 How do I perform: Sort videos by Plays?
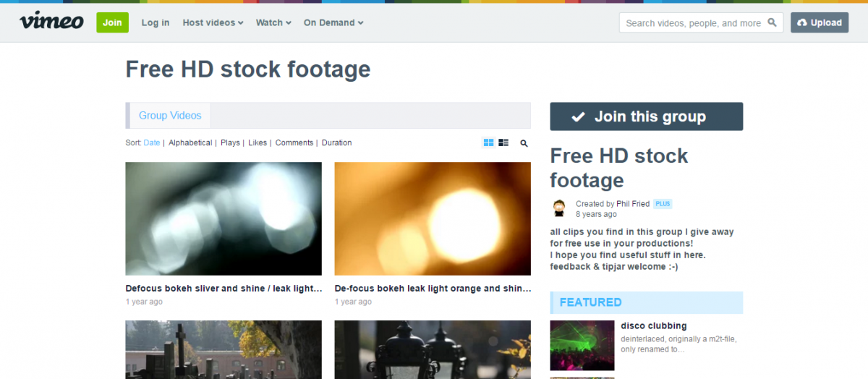click(230, 143)
